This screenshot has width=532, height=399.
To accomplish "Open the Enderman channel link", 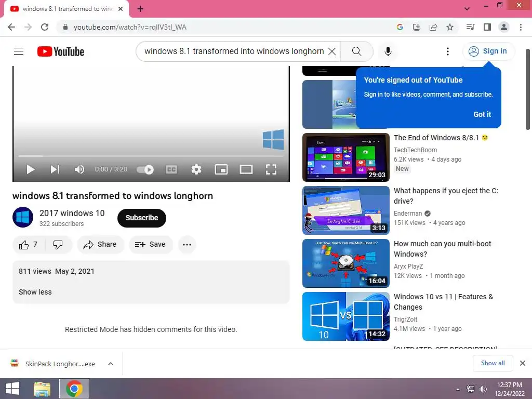I will point(408,214).
